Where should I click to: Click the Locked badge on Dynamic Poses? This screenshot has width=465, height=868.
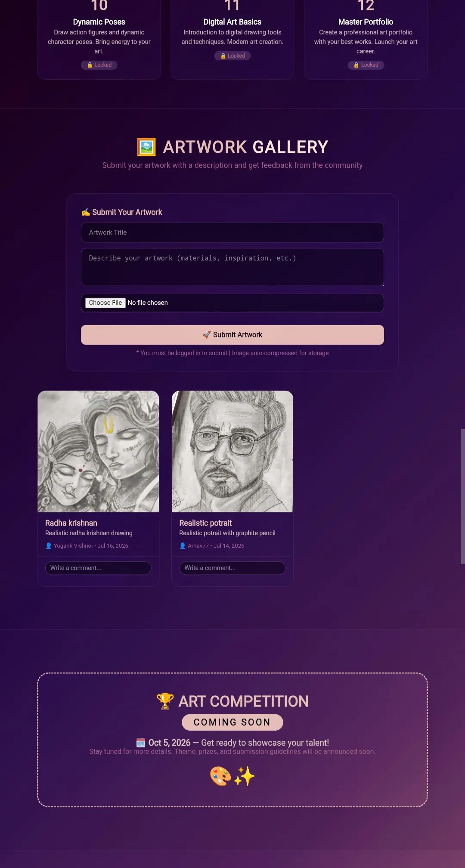[99, 65]
